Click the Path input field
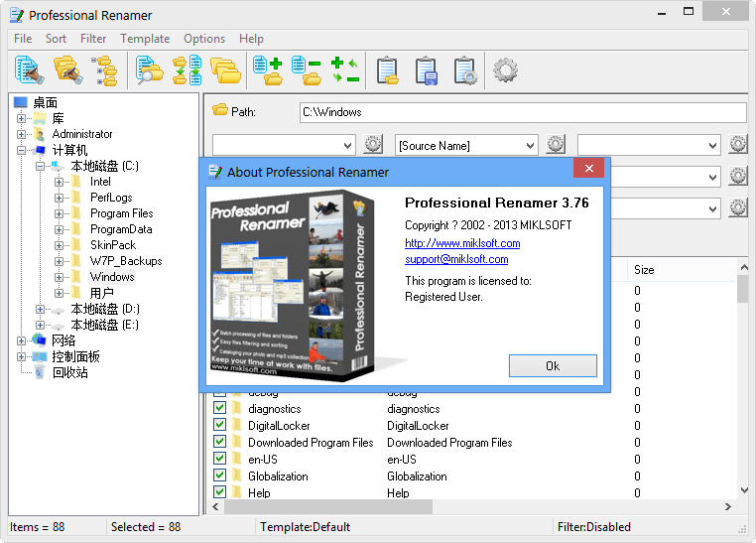 coord(523,112)
